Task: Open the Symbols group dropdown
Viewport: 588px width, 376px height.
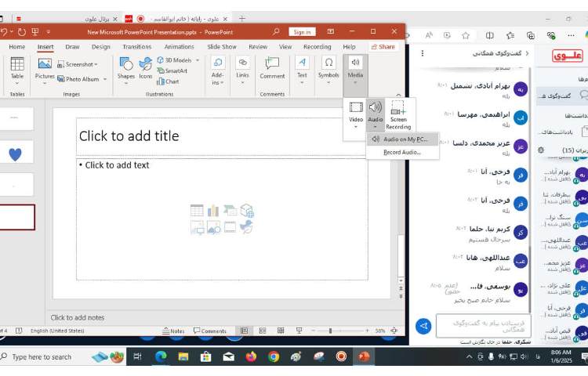Action: click(x=328, y=70)
